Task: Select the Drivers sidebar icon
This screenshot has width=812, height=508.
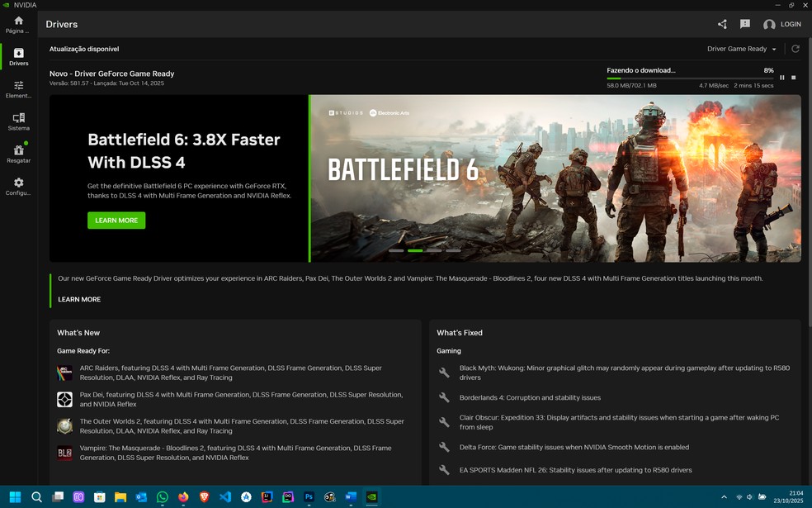Action: click(18, 57)
